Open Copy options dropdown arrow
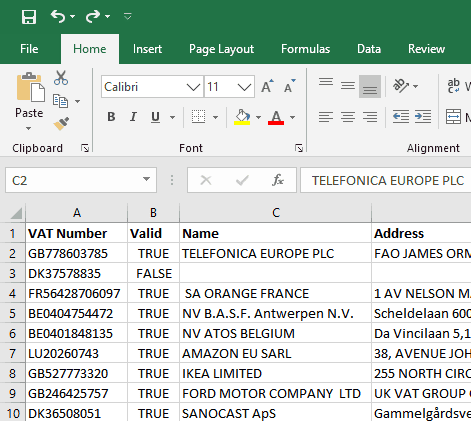The image size is (471, 421). coord(77,101)
